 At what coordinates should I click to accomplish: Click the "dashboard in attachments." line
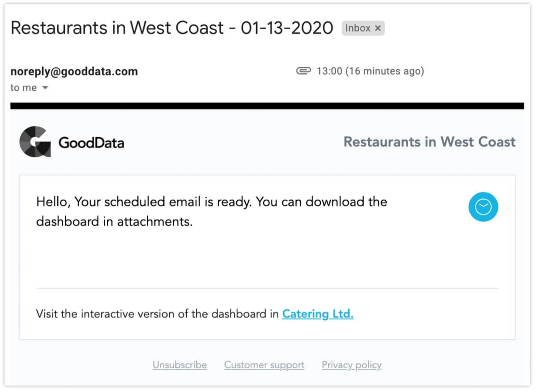click(x=114, y=222)
